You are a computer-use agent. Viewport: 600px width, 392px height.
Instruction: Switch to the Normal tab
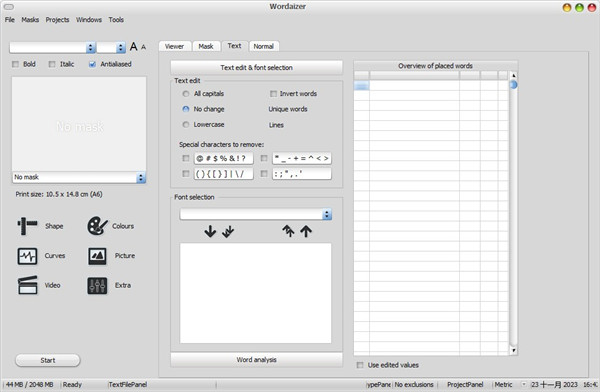264,46
